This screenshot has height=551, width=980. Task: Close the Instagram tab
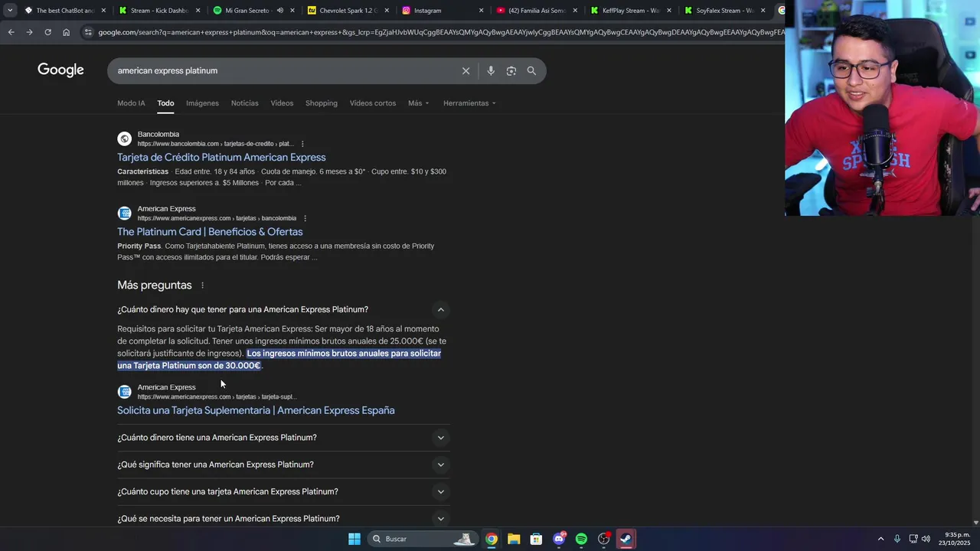click(481, 11)
